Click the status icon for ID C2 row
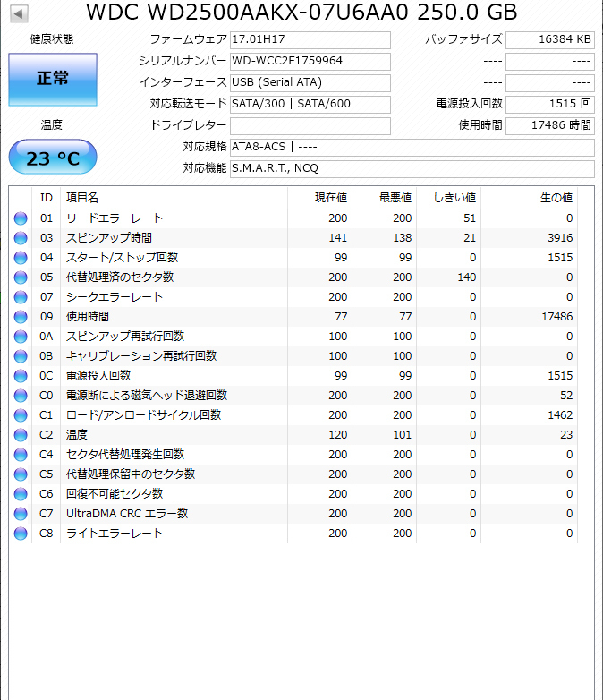Image resolution: width=603 pixels, height=700 pixels. click(x=21, y=435)
